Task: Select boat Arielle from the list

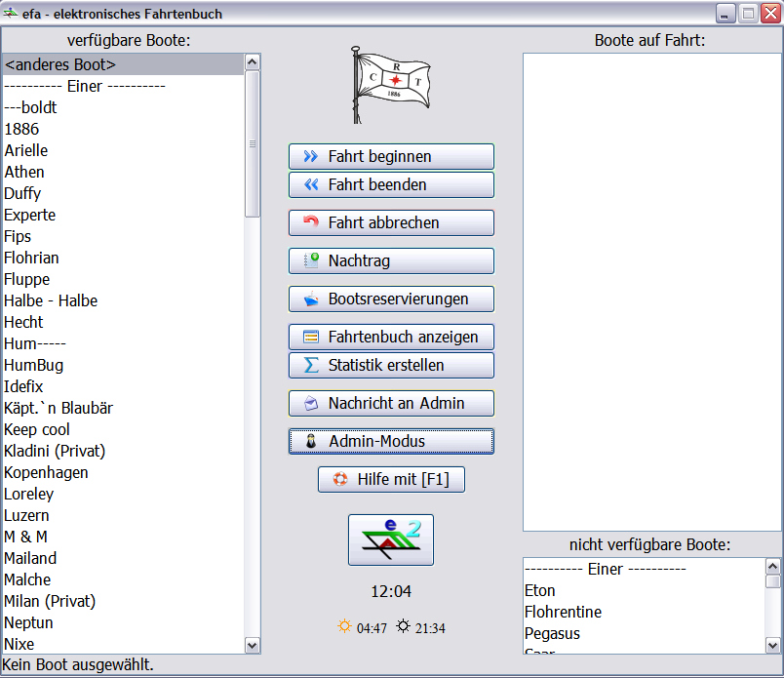Action: click(x=26, y=150)
